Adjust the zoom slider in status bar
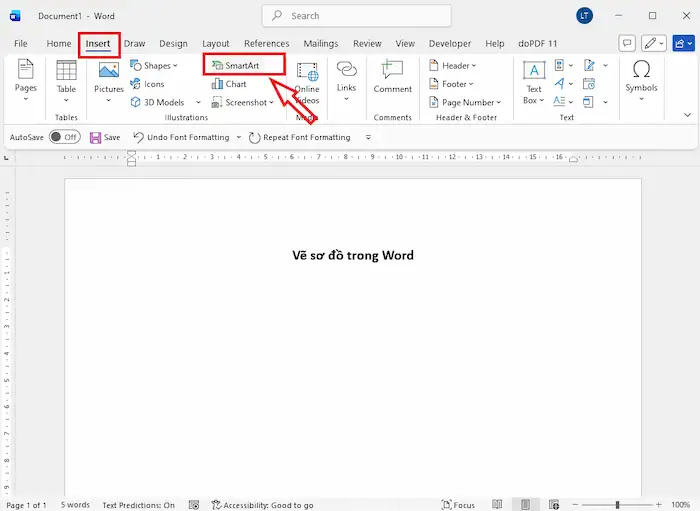Screen dimensions: 700x511 click(617, 505)
